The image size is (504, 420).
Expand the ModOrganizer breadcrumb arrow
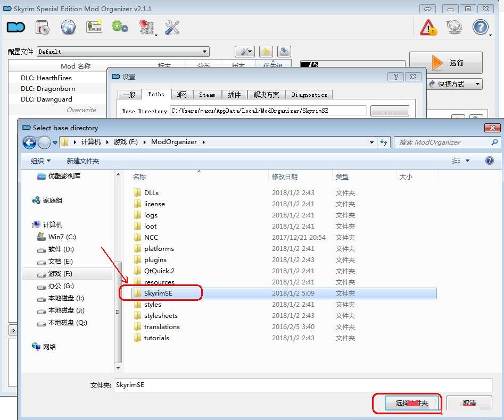click(203, 142)
